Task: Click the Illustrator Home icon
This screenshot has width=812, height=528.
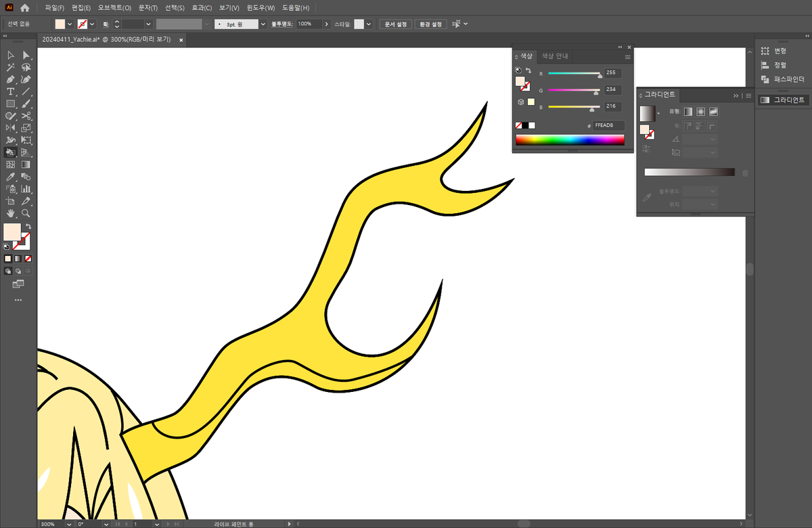Action: click(25, 8)
